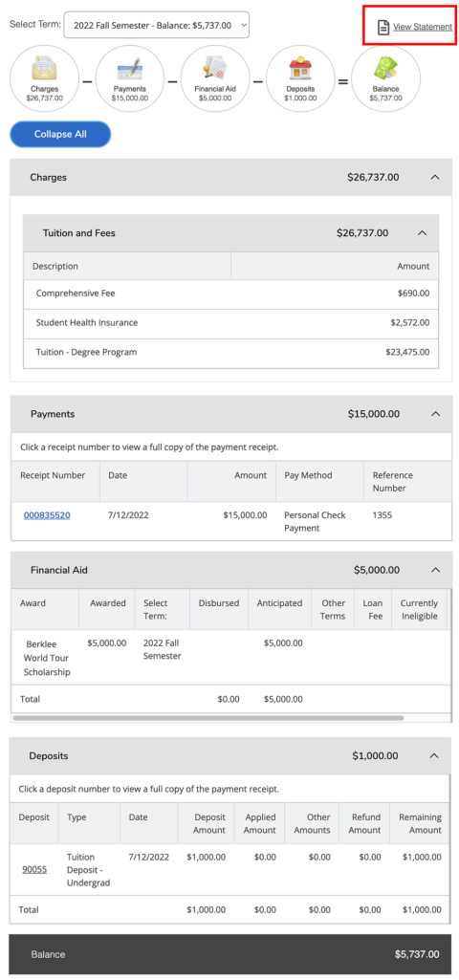Click the reference number 1355

click(382, 515)
